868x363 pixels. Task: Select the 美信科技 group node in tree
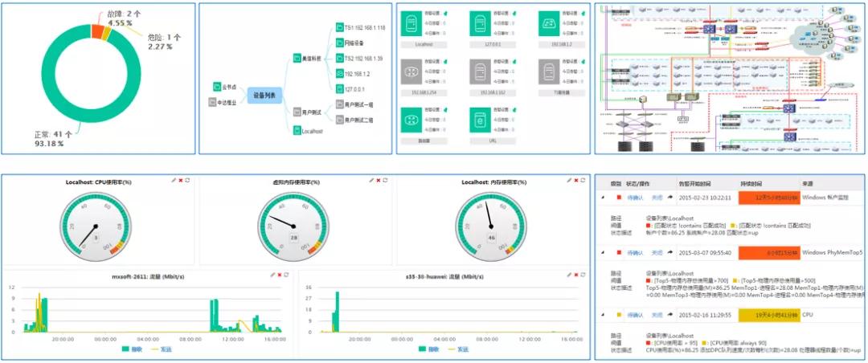tap(308, 58)
